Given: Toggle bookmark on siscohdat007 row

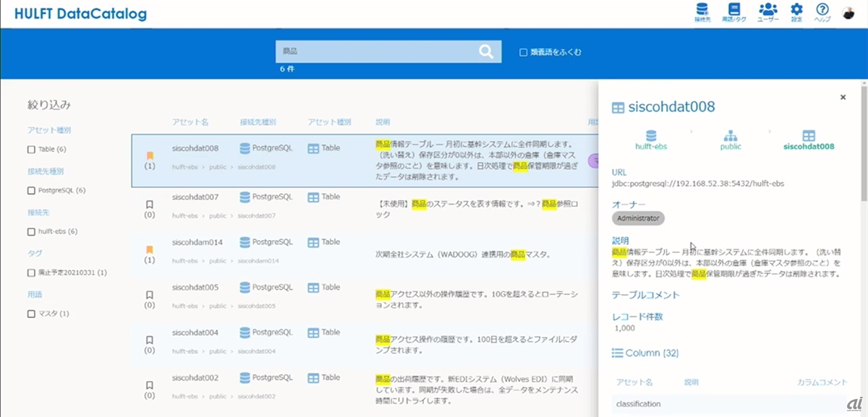Looking at the screenshot, I should click(x=150, y=205).
